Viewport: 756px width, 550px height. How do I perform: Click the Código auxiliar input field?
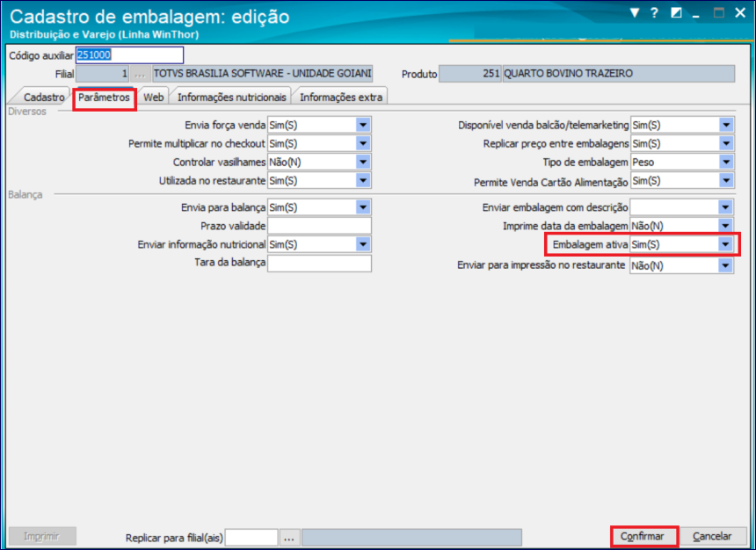(130, 55)
